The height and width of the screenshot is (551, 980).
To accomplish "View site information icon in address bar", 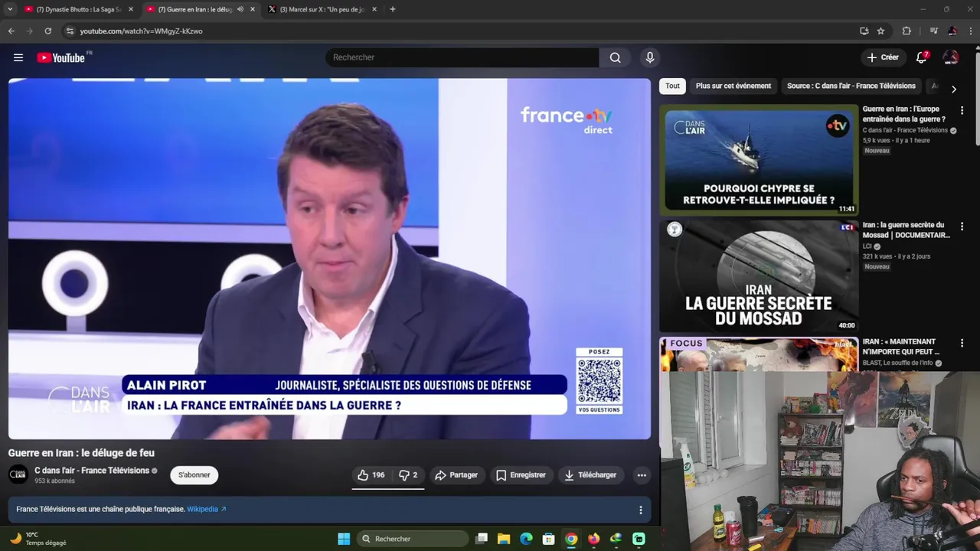I will [x=70, y=31].
